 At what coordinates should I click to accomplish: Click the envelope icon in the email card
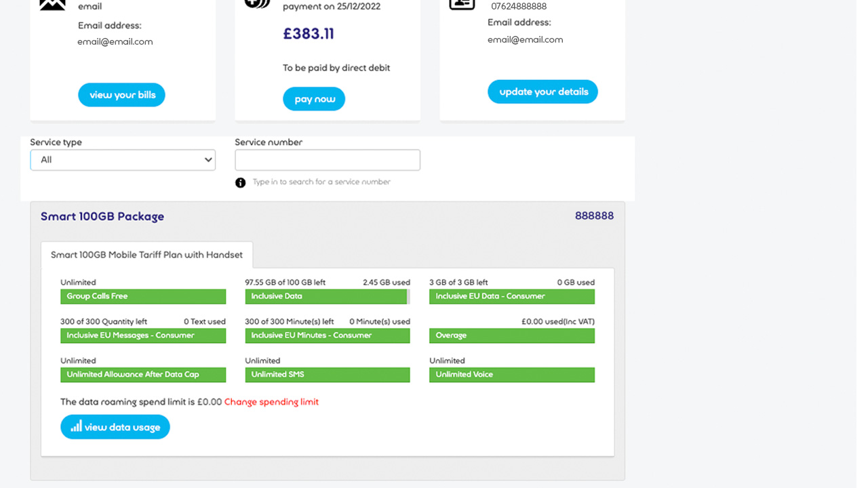(x=52, y=4)
